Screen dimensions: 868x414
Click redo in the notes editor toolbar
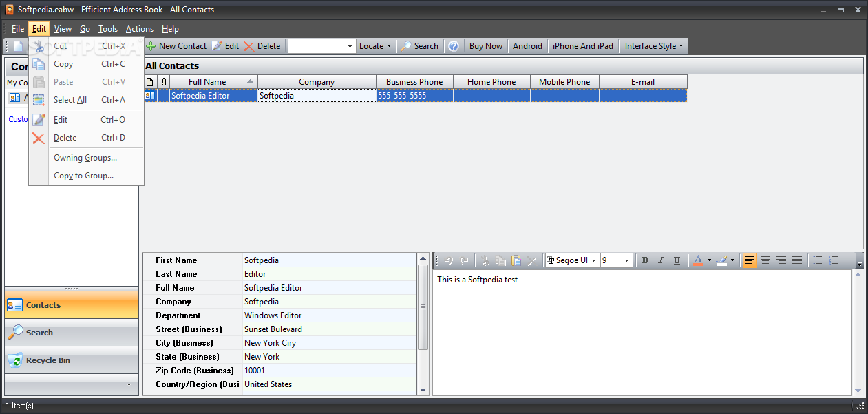tap(465, 260)
